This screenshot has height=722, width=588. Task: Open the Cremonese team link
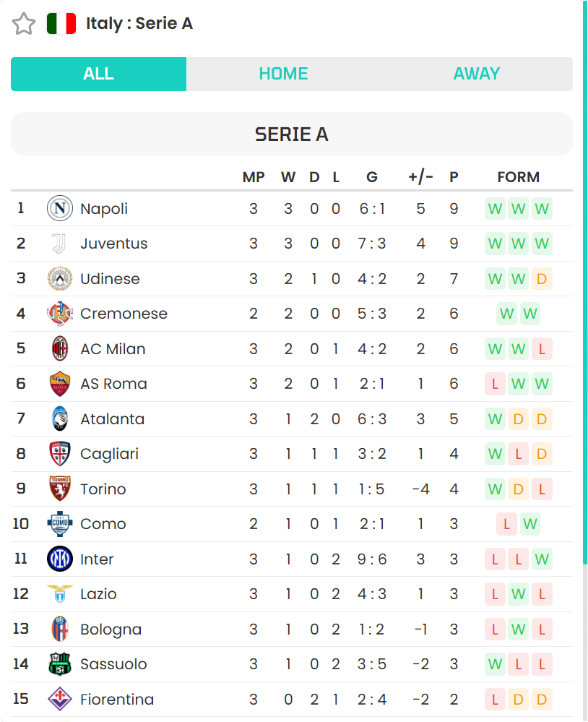tap(124, 314)
